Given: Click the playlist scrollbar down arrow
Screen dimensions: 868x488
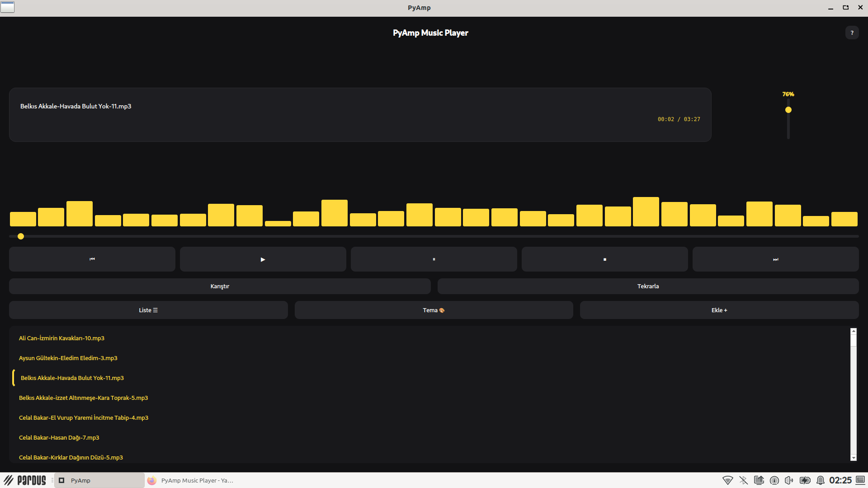Looking at the screenshot, I should (854, 458).
